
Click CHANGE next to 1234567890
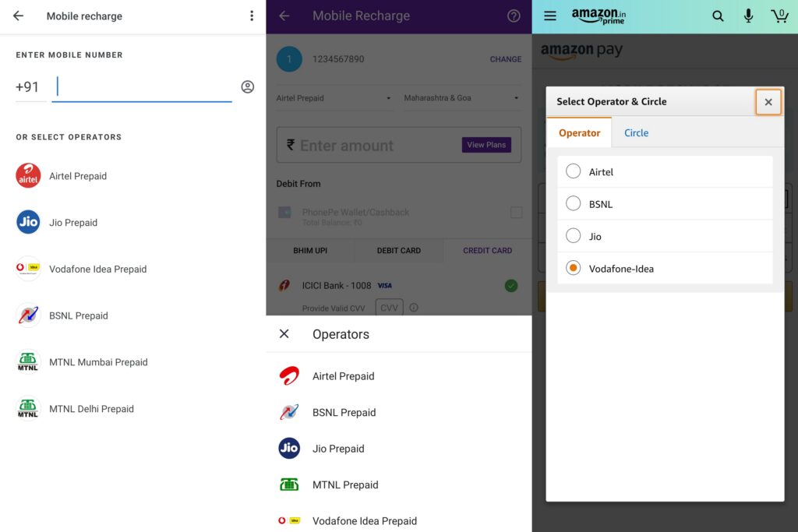click(505, 59)
